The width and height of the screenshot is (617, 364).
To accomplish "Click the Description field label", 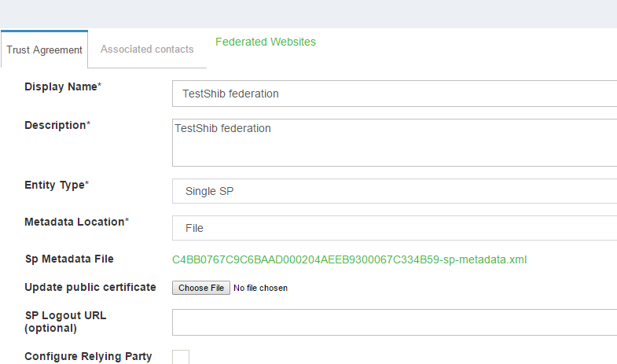I will 57,125.
